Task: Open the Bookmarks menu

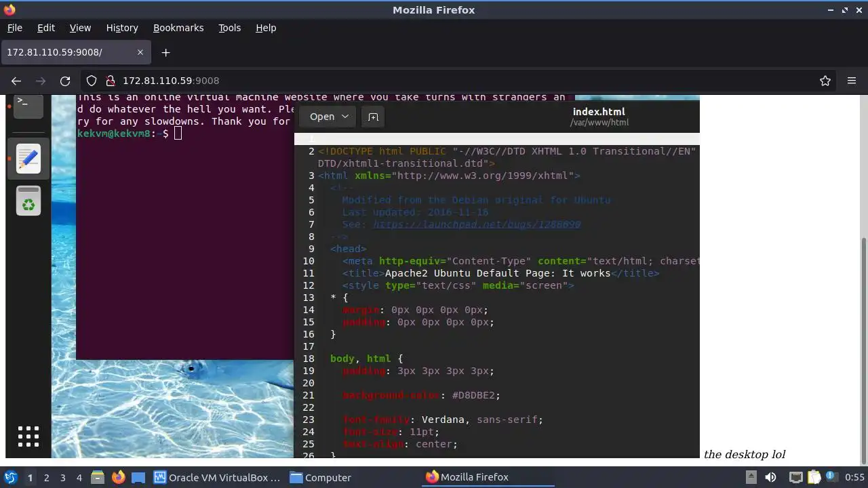Action: (178, 28)
